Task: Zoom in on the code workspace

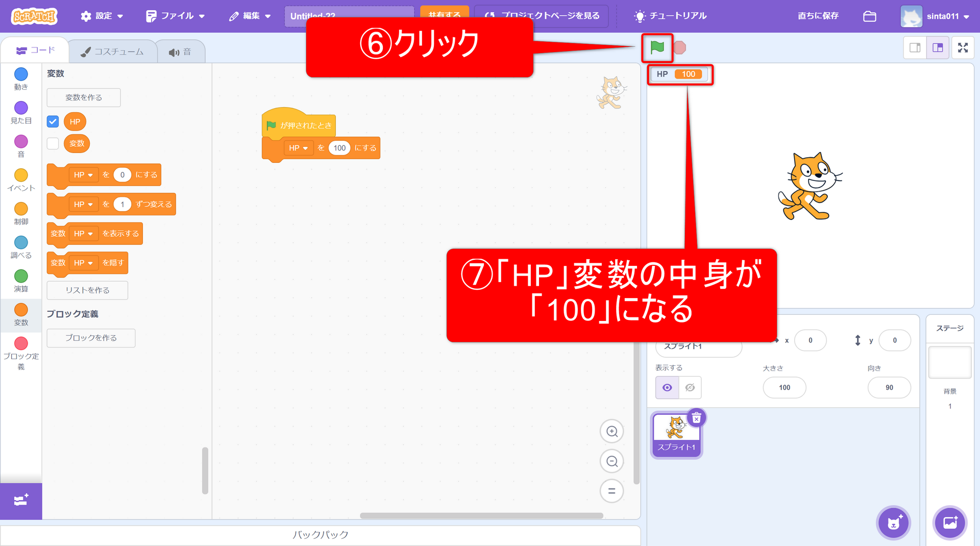Action: (x=611, y=432)
